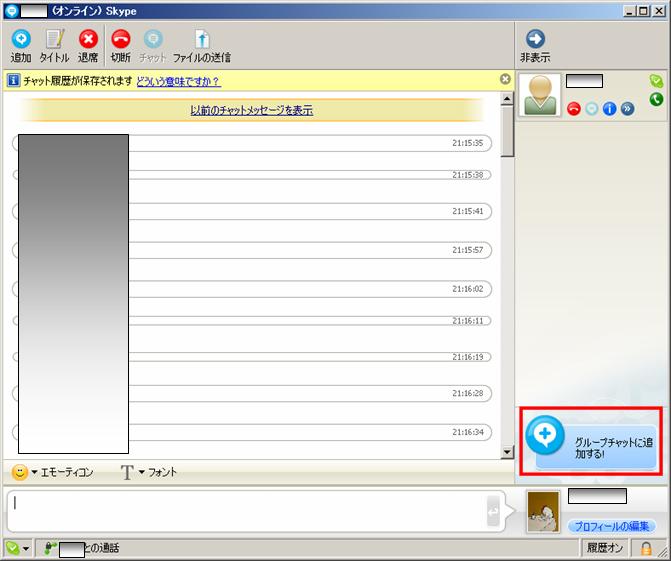Click the グループチャットに追加する! button
The image size is (671, 561).
click(x=590, y=440)
